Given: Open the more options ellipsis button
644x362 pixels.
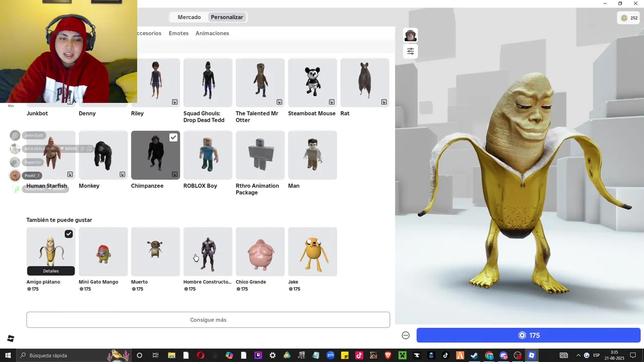Looking at the screenshot, I should (x=406, y=335).
